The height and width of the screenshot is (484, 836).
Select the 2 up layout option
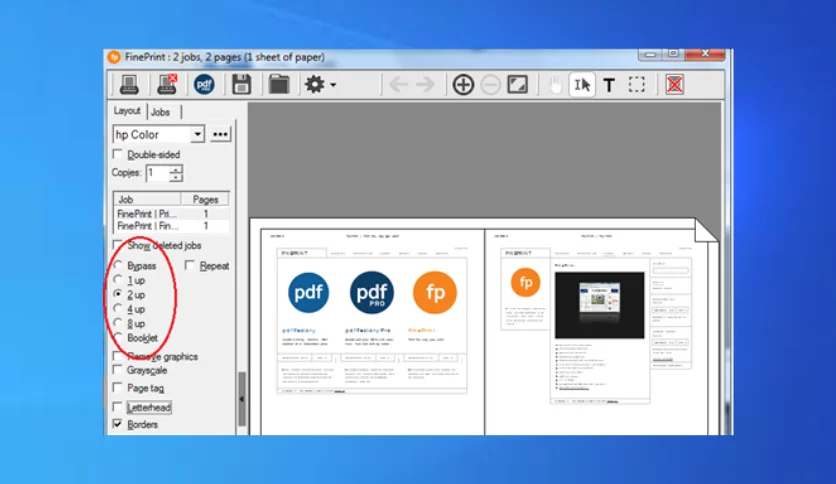click(118, 294)
